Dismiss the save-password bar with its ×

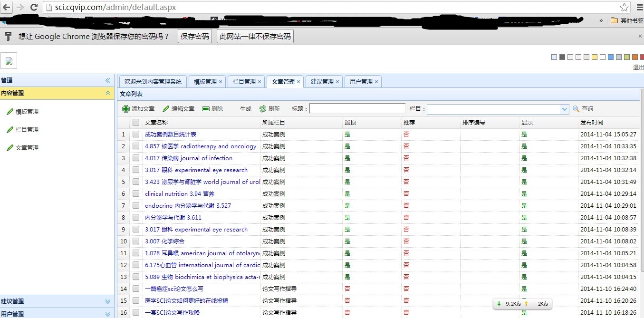click(640, 36)
